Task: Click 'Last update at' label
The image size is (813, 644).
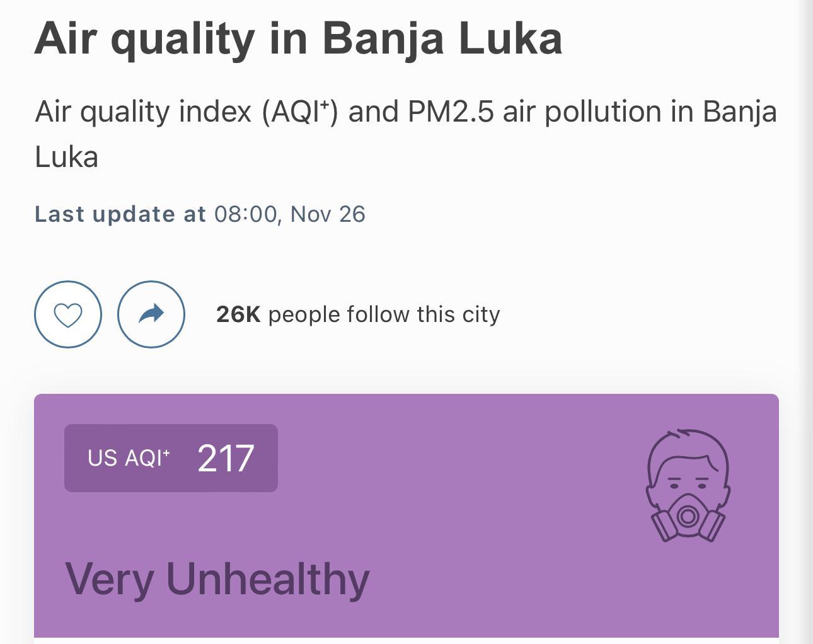Action: 120,214
